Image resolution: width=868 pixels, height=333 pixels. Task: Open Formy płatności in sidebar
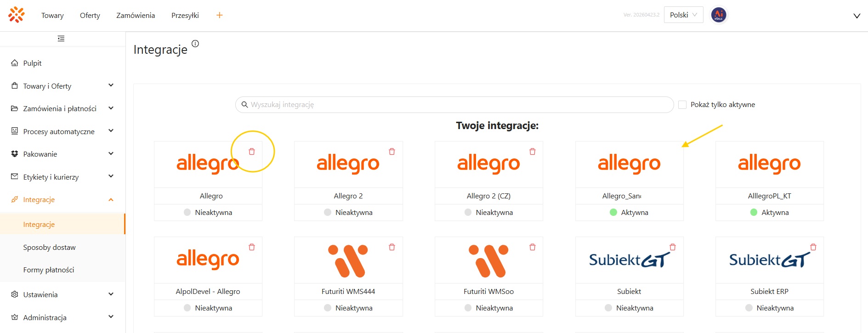pos(49,270)
